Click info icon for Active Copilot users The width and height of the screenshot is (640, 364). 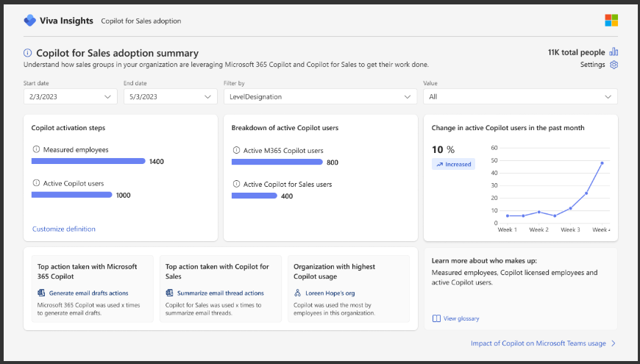click(x=36, y=183)
